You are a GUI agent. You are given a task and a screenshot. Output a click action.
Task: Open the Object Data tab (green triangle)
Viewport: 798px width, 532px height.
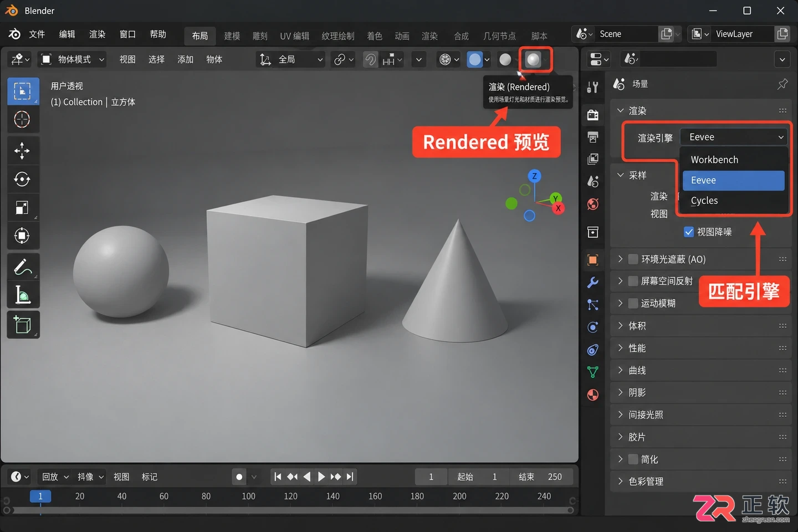(593, 372)
